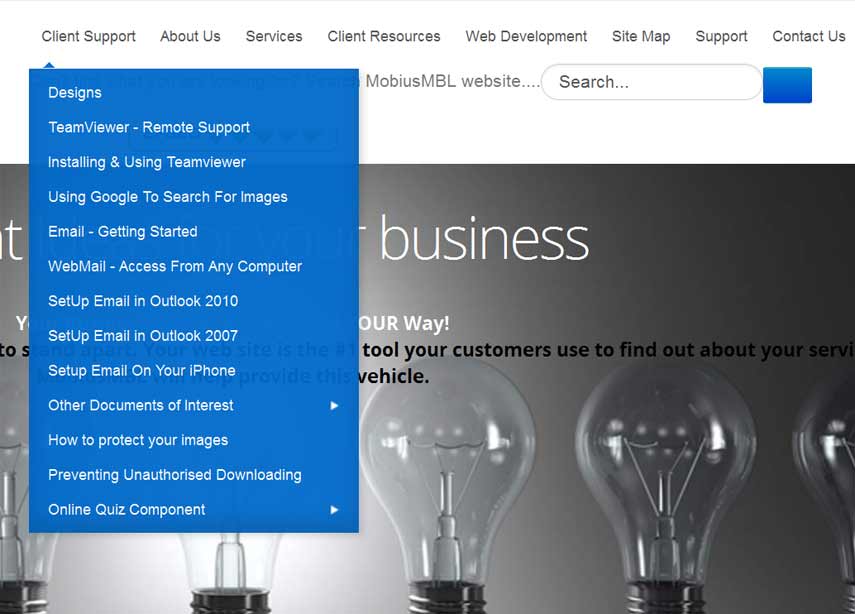Viewport: 855px width, 614px height.
Task: Open the Site Map page
Action: 641,37
